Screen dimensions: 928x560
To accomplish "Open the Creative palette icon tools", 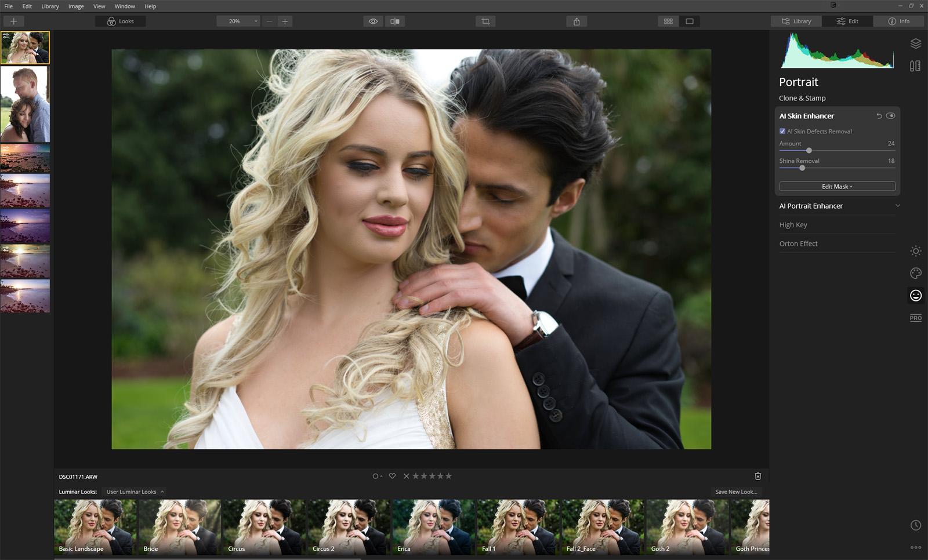I will click(915, 273).
